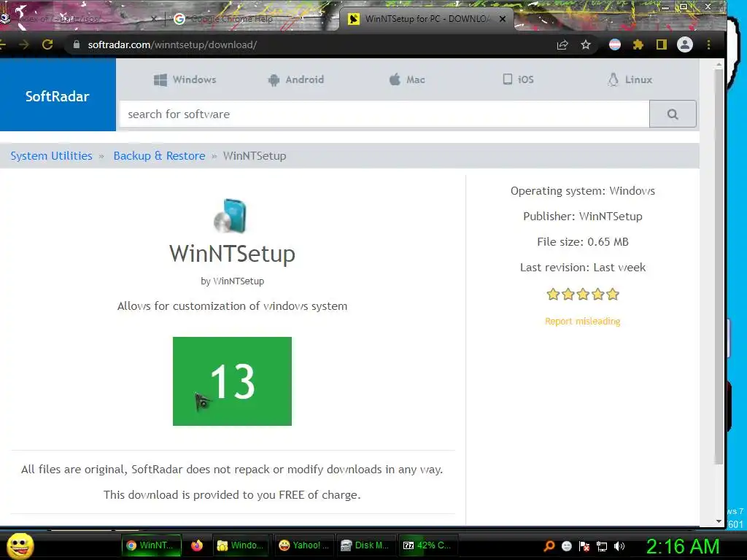The image size is (747, 560).
Task: Click the WinNTSetup heading text
Action: (232, 253)
